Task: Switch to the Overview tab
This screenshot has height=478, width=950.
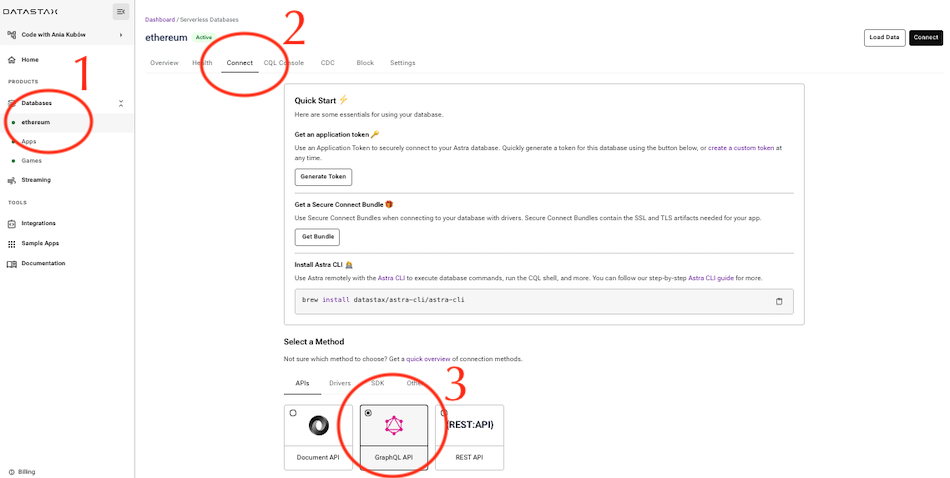Action: pyautogui.click(x=164, y=63)
